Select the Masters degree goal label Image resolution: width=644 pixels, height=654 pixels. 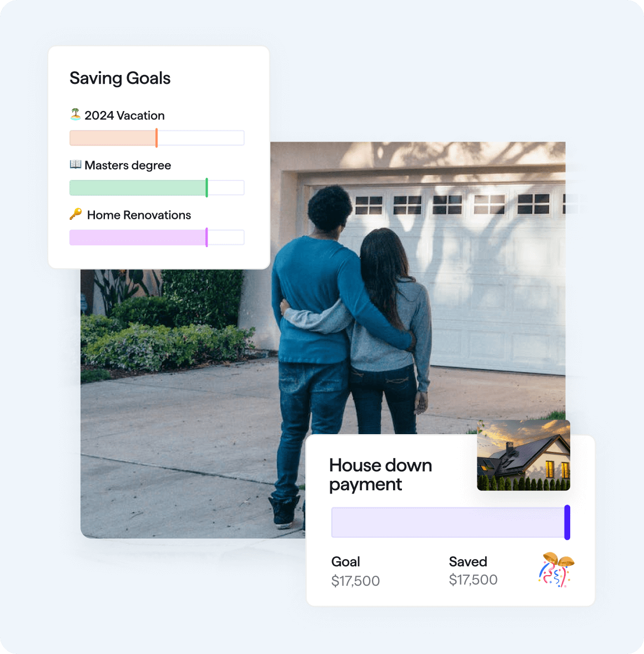point(128,165)
